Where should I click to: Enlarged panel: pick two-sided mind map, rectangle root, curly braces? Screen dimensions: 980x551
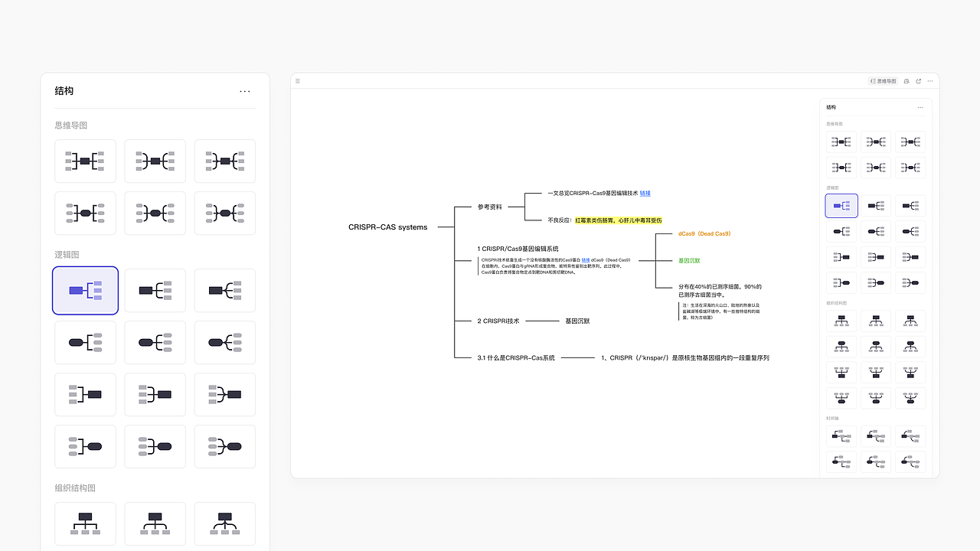155,161
